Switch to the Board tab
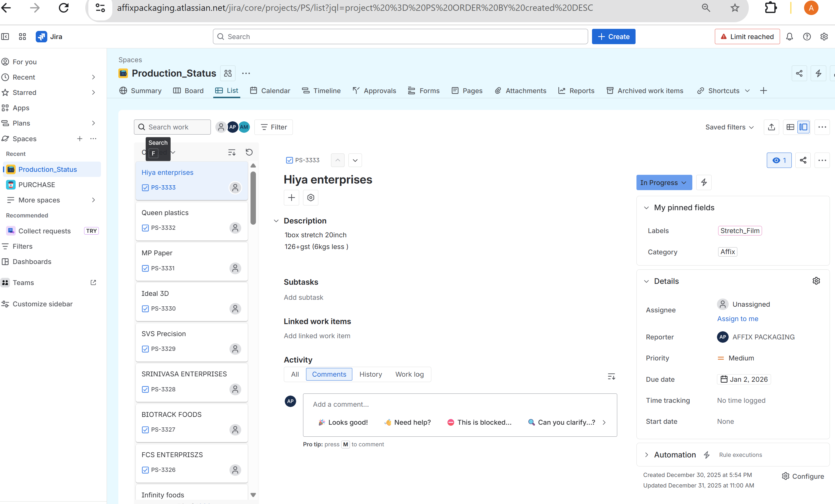 (188, 90)
